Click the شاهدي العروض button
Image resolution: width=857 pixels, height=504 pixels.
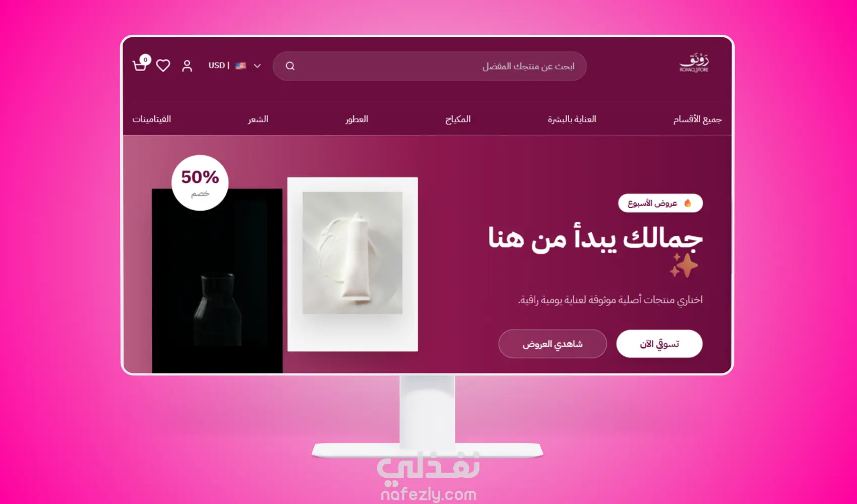coord(553,344)
